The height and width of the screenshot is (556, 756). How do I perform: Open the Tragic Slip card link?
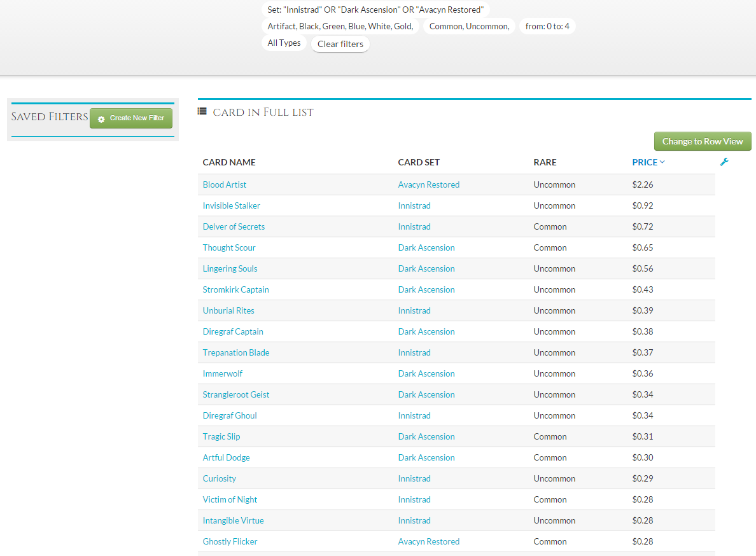pos(221,436)
